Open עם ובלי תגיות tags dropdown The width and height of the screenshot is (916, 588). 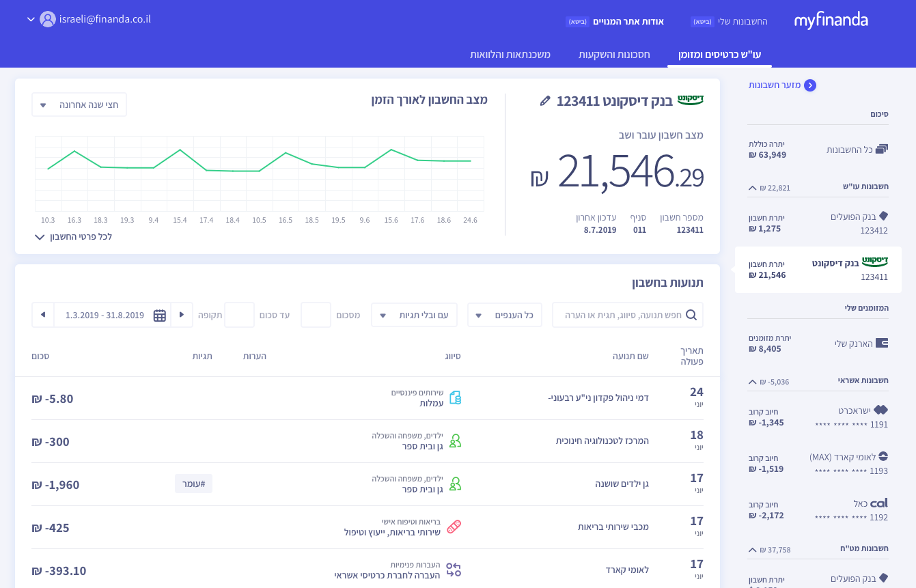coord(415,315)
